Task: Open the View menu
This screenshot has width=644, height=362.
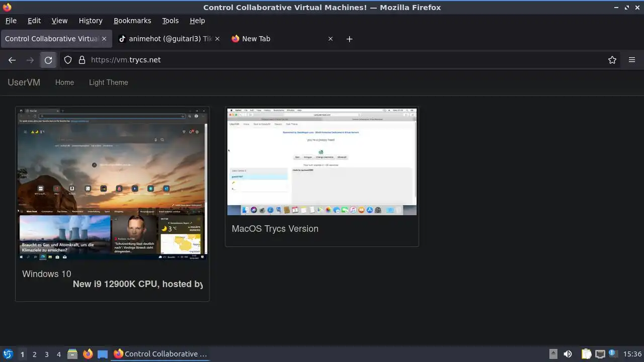Action: pyautogui.click(x=59, y=21)
